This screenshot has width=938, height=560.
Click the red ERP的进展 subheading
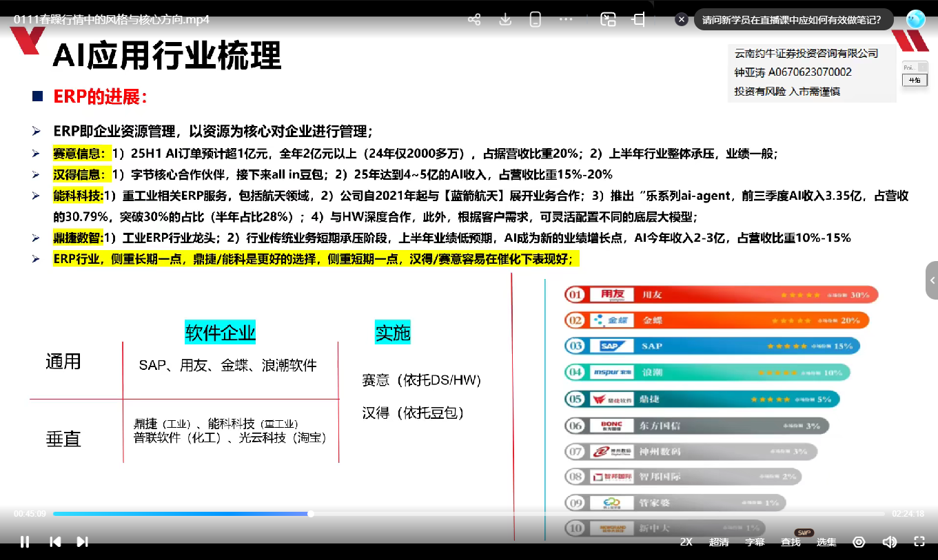coord(100,97)
